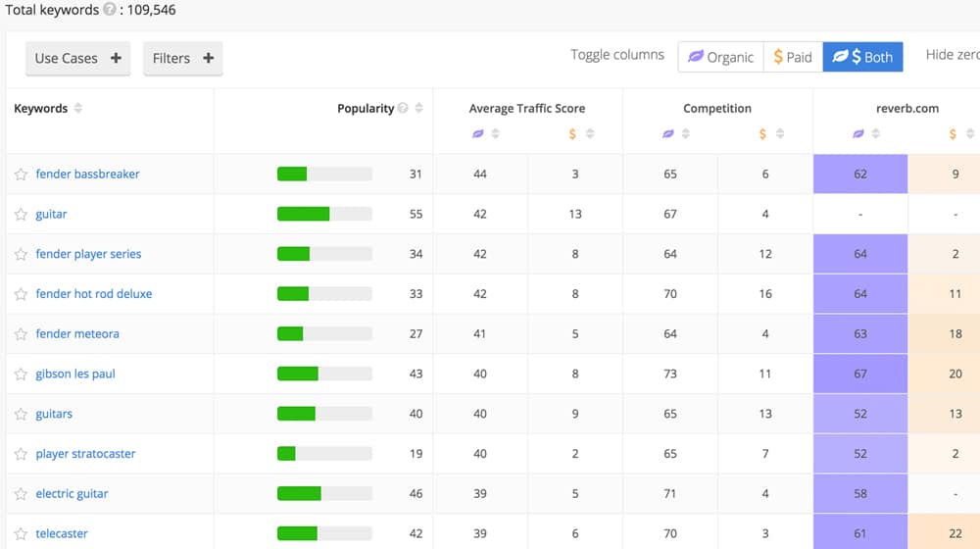
Task: Star the fender hot rod deluxe keyword
Action: [x=21, y=294]
